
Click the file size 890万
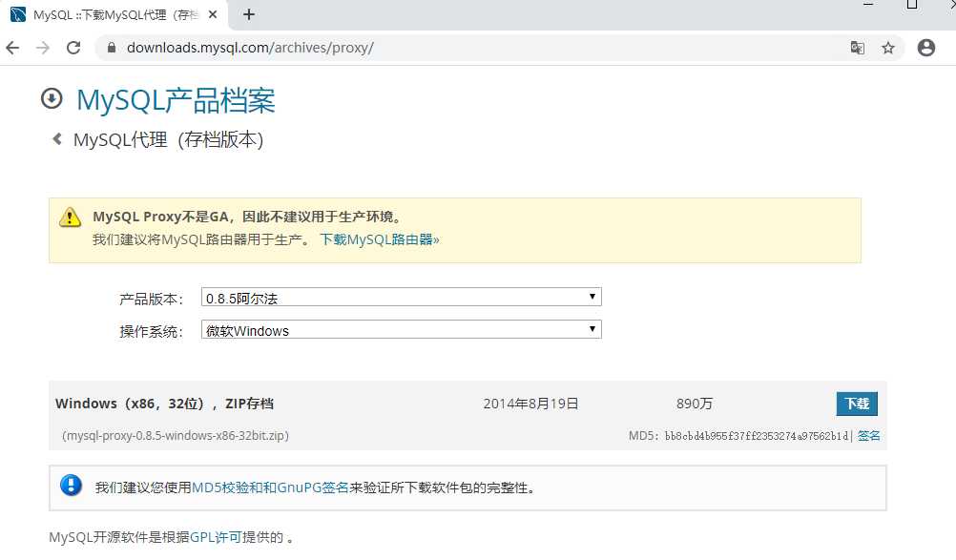tap(695, 404)
